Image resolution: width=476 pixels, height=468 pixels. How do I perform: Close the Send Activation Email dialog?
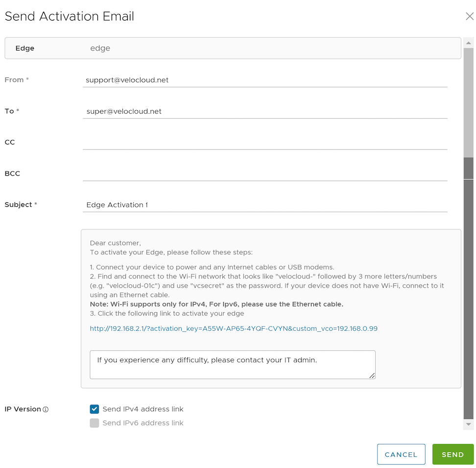tap(469, 16)
